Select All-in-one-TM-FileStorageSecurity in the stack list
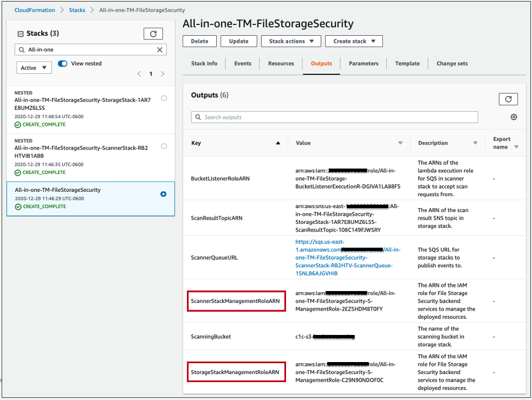 click(x=57, y=190)
